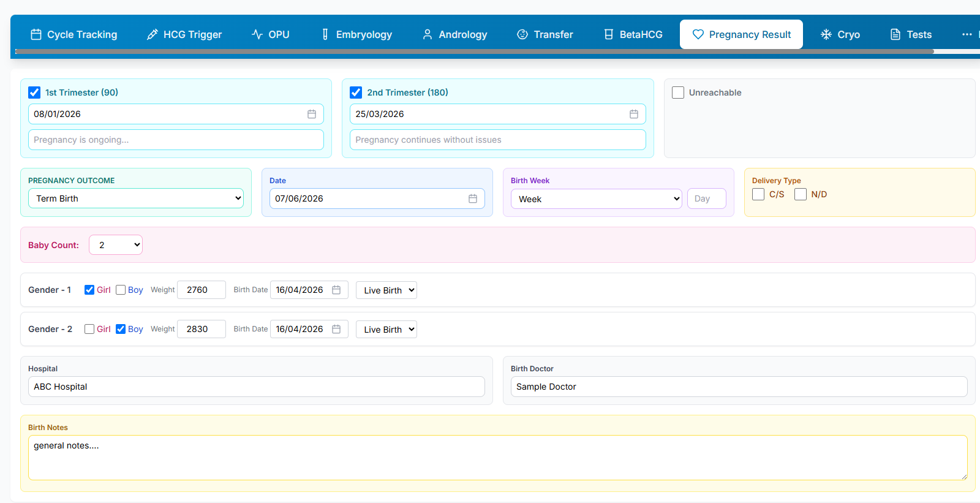The width and height of the screenshot is (980, 503).
Task: Check the N/D delivery type box
Action: pos(801,194)
